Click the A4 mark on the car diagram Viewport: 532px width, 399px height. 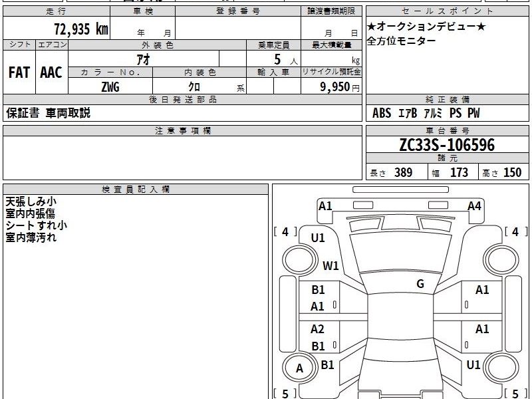[x=474, y=206]
